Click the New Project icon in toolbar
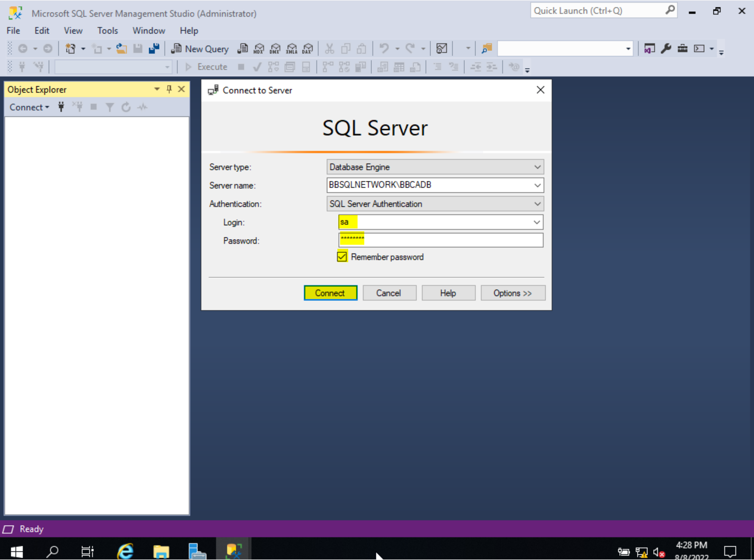Image resolution: width=754 pixels, height=560 pixels. [71, 49]
